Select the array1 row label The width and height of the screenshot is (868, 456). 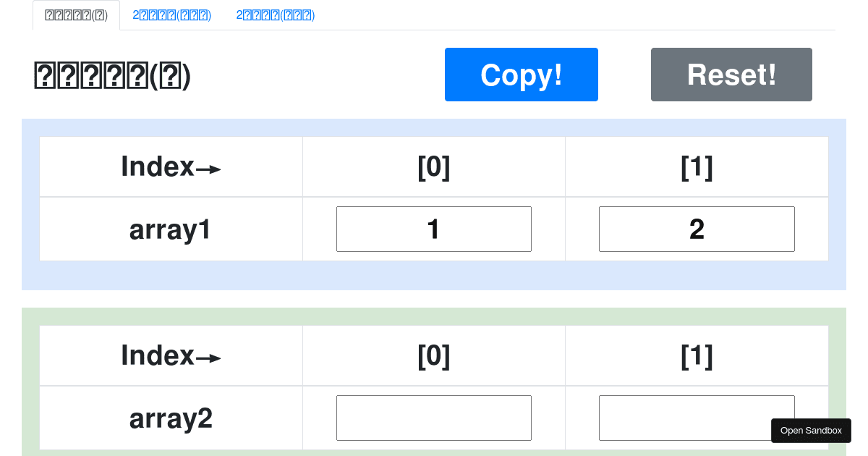(171, 229)
